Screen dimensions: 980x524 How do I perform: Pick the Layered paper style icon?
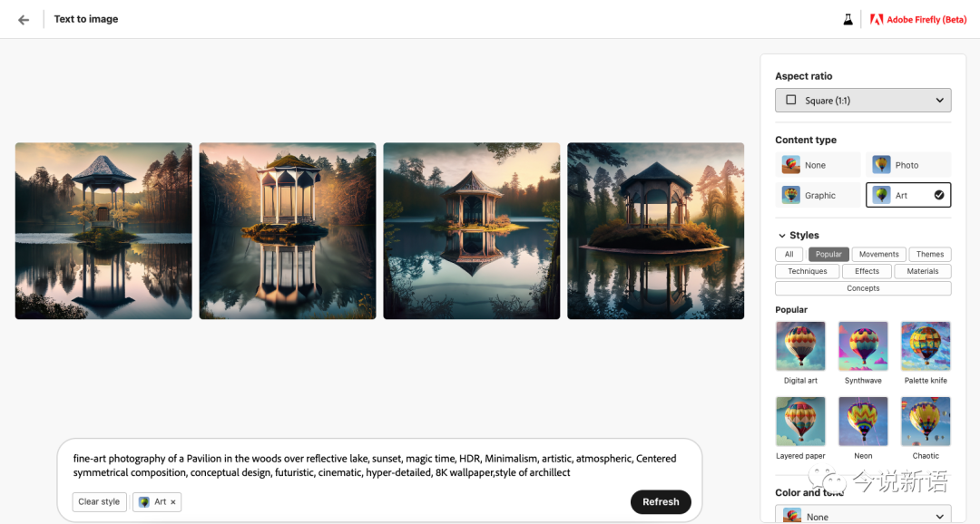800,422
